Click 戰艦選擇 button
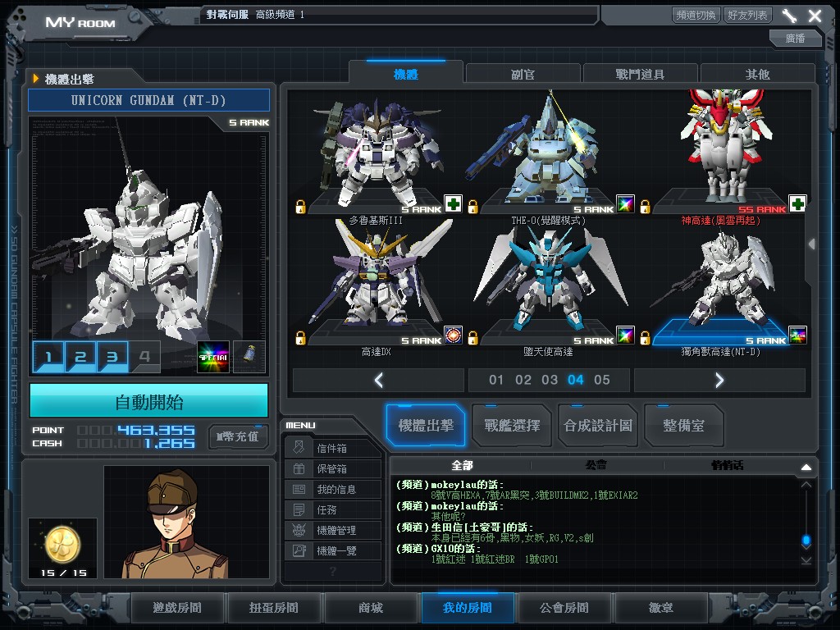The height and width of the screenshot is (630, 840). [x=512, y=426]
